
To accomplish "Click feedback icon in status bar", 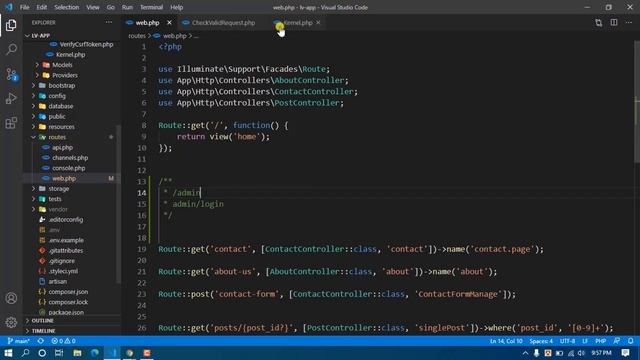I will coord(617,341).
